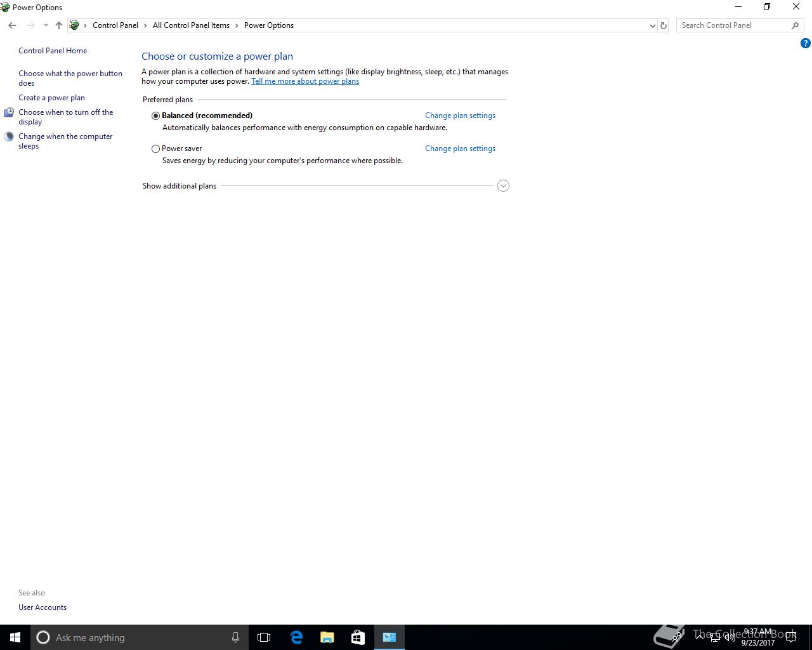Go up one level with up arrow
The width and height of the screenshot is (812, 650).
(59, 25)
